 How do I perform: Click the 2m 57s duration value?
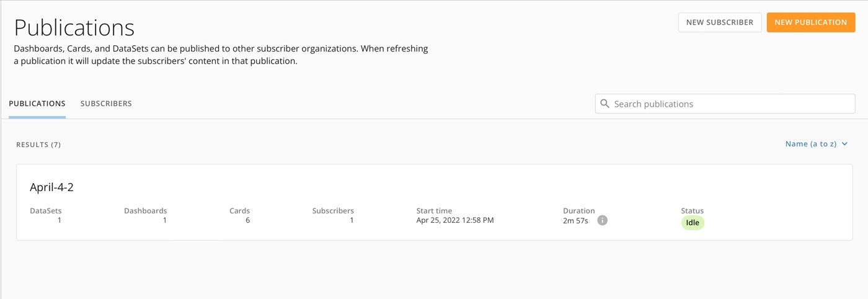(x=575, y=220)
